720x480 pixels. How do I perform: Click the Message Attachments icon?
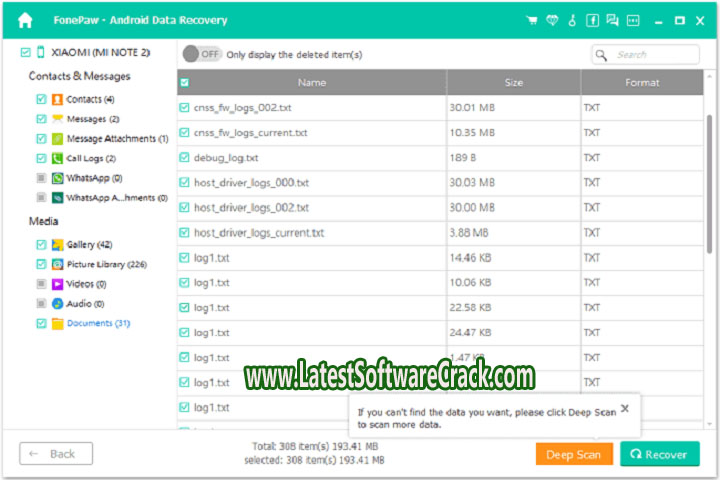click(x=57, y=139)
